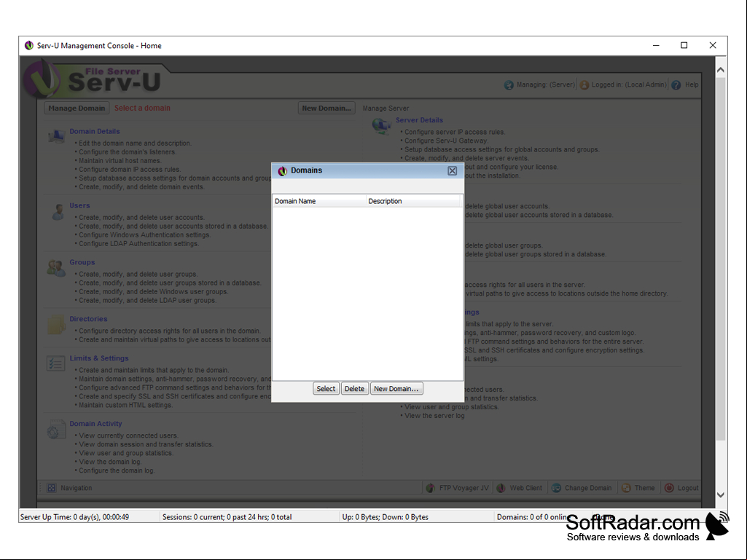Click 'Sessions: 0 current' status bar entry

point(227,517)
